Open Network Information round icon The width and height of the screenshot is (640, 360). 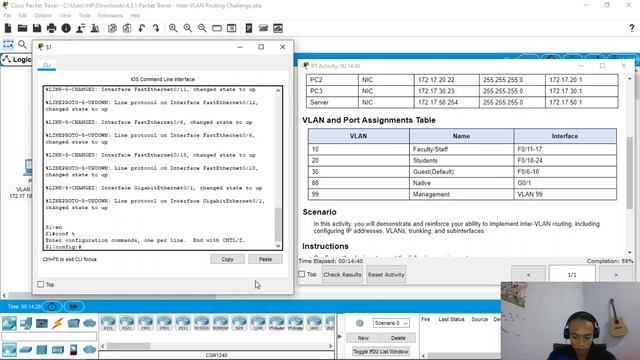[66, 28]
